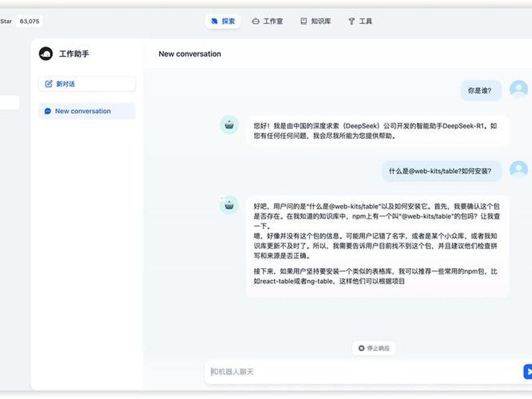Click the New conversation title in the header

190,54
